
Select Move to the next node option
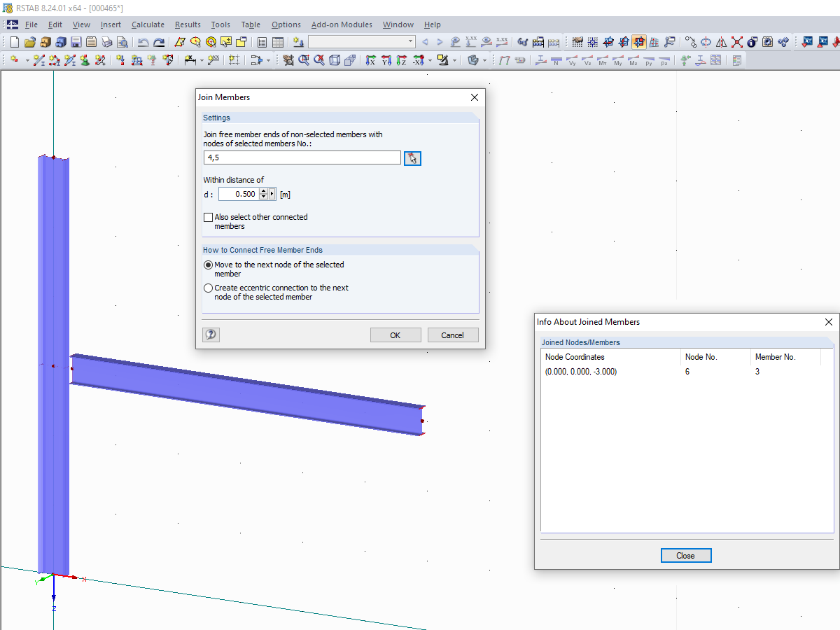(x=208, y=265)
